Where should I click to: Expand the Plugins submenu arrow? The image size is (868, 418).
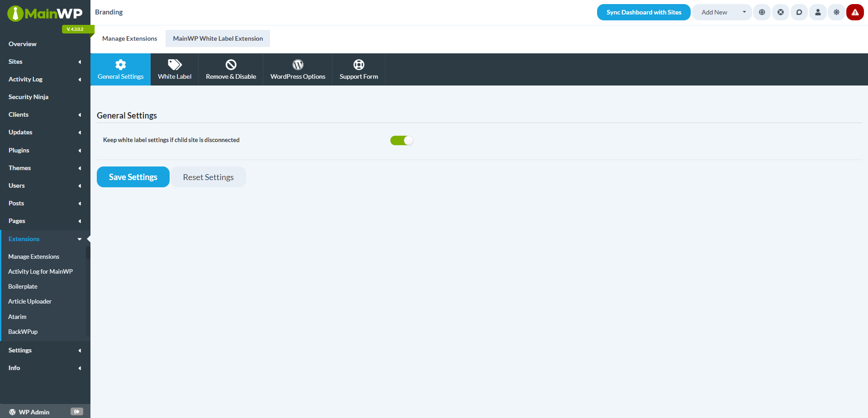pyautogui.click(x=80, y=151)
